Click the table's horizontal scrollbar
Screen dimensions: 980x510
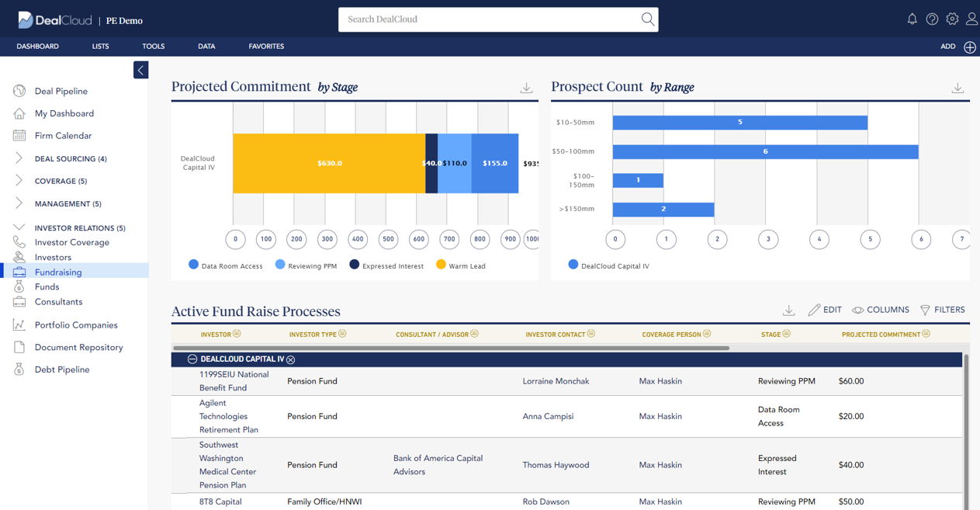click(451, 348)
